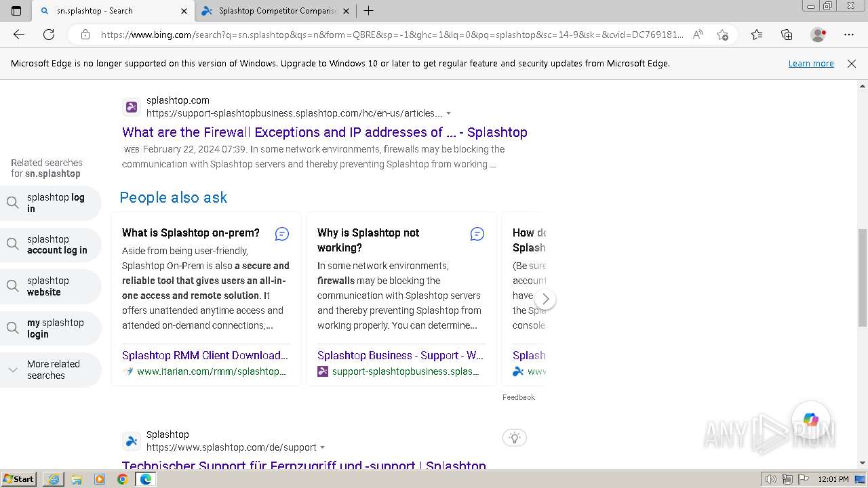Click the lightbulb insights icon
Screen dimensions: 868x488
pyautogui.click(x=515, y=437)
